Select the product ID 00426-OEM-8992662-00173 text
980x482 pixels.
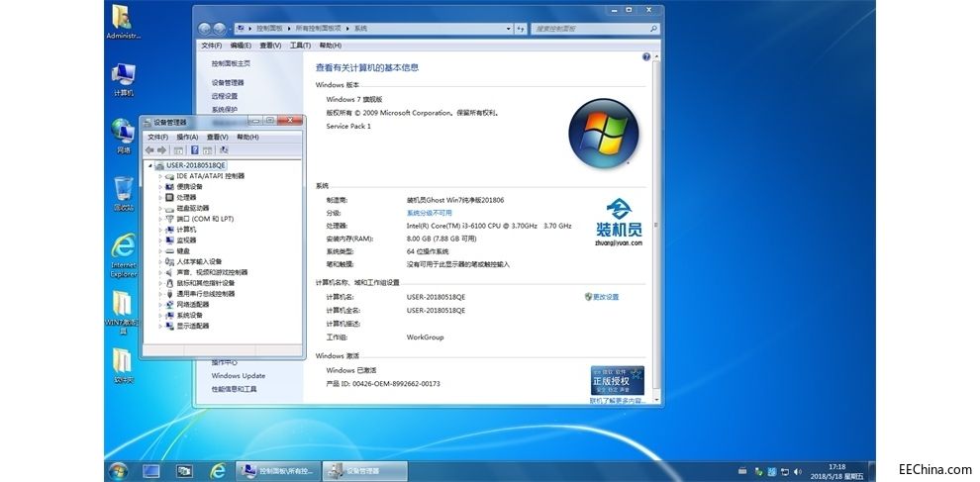[396, 383]
